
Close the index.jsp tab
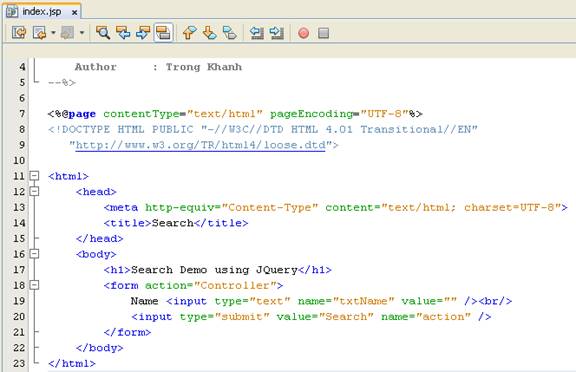pos(75,12)
